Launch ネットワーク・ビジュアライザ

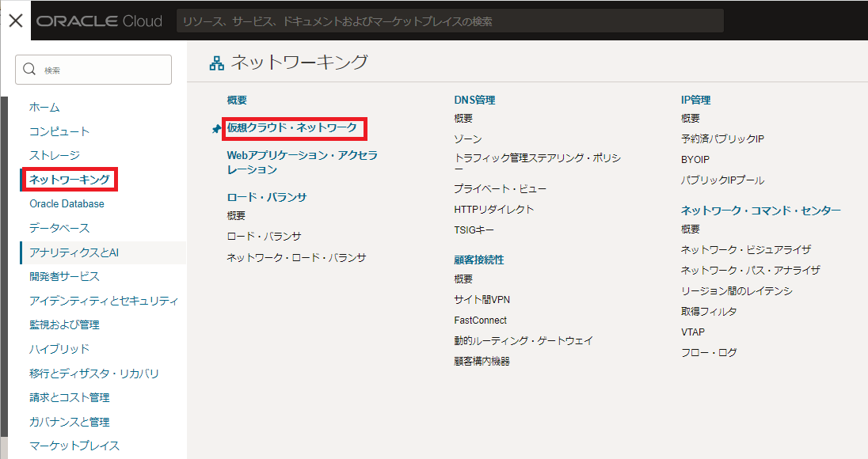click(746, 249)
